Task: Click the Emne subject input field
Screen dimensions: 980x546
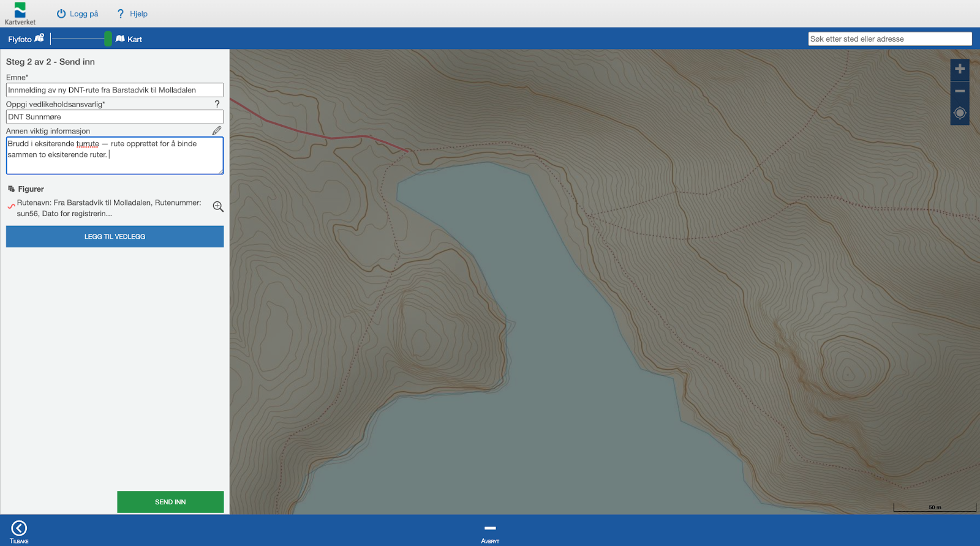Action: tap(115, 90)
